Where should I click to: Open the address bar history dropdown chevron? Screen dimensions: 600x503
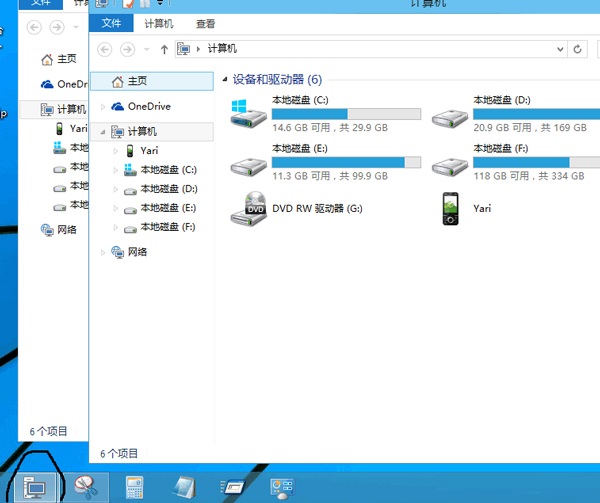[560, 49]
